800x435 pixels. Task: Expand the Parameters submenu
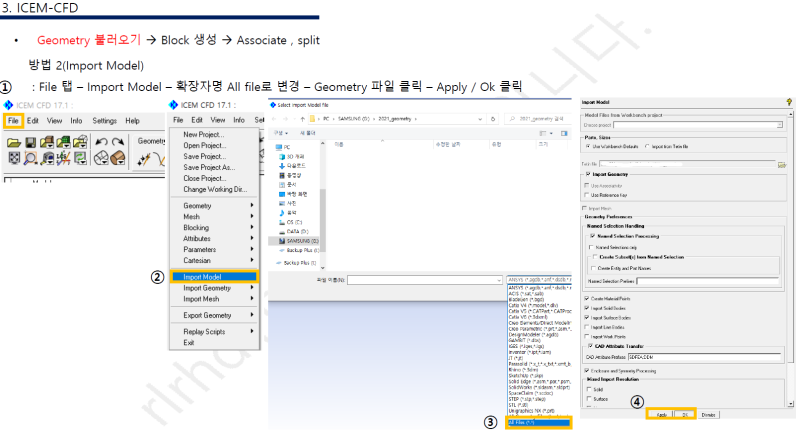215,249
